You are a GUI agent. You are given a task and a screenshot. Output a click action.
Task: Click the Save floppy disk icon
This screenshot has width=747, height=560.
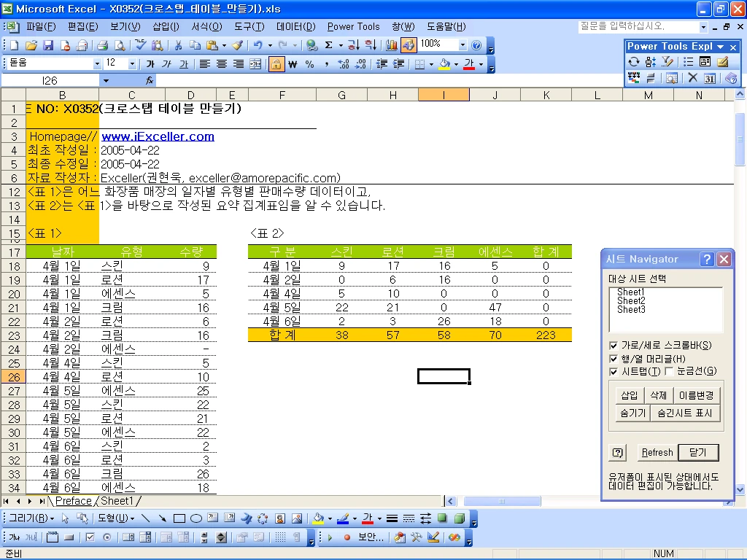coord(47,45)
